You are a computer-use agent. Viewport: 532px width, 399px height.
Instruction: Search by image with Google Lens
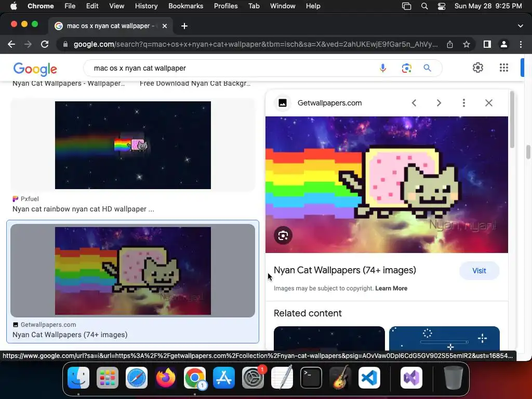pos(406,68)
